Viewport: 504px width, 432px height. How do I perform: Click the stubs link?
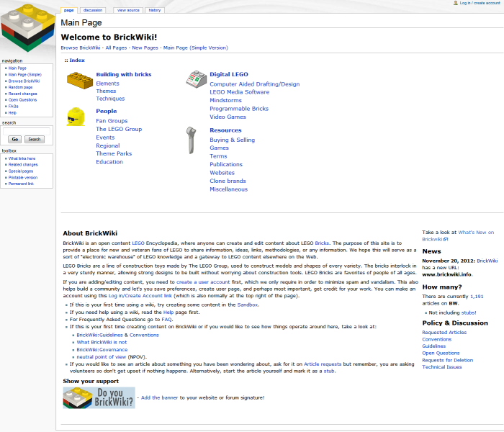coord(468,312)
